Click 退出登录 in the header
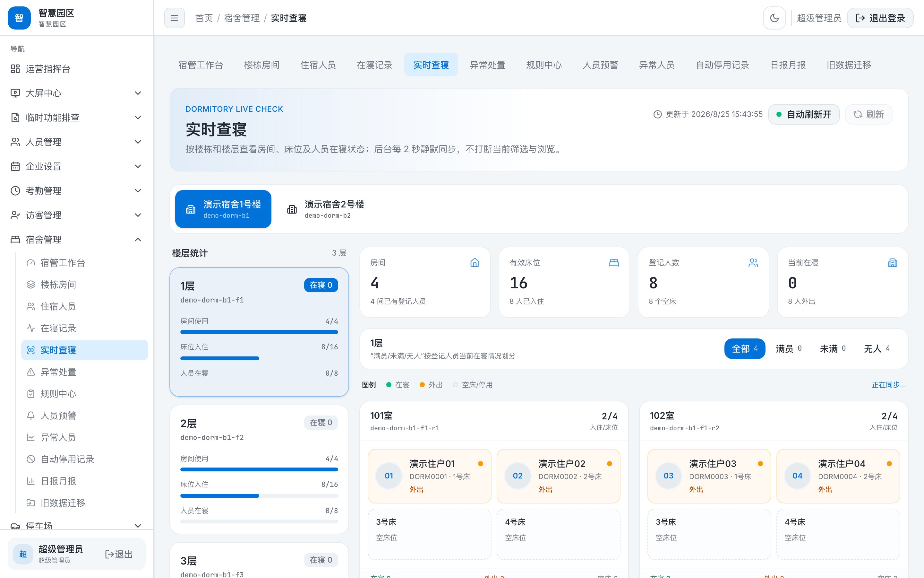The height and width of the screenshot is (578, 924). pyautogui.click(x=880, y=18)
